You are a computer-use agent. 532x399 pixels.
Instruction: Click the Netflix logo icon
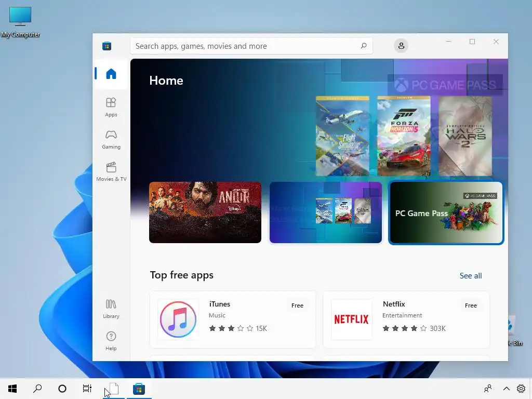click(352, 320)
